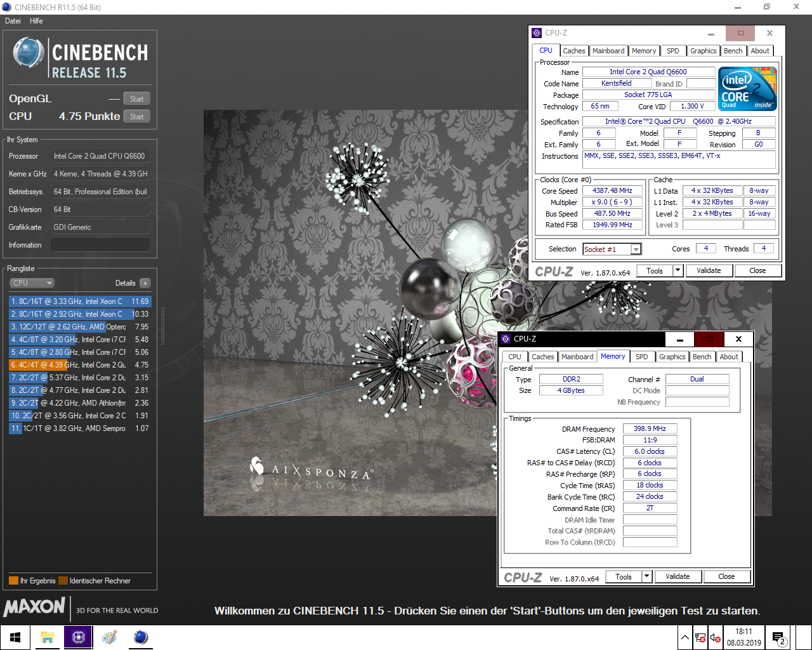Open About tab in Memory CPU-Z window
The height and width of the screenshot is (650, 812).
[729, 357]
